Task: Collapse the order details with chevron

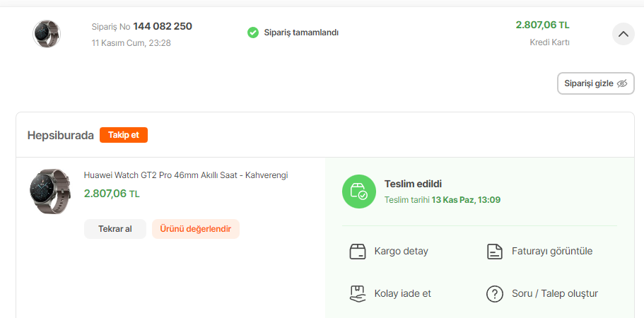Action: (623, 34)
